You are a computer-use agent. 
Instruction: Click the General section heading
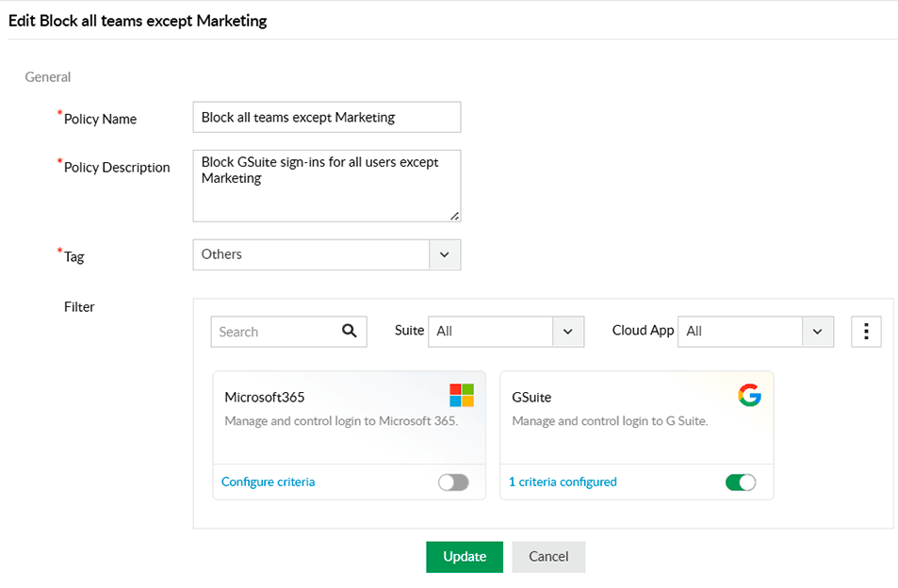click(47, 76)
